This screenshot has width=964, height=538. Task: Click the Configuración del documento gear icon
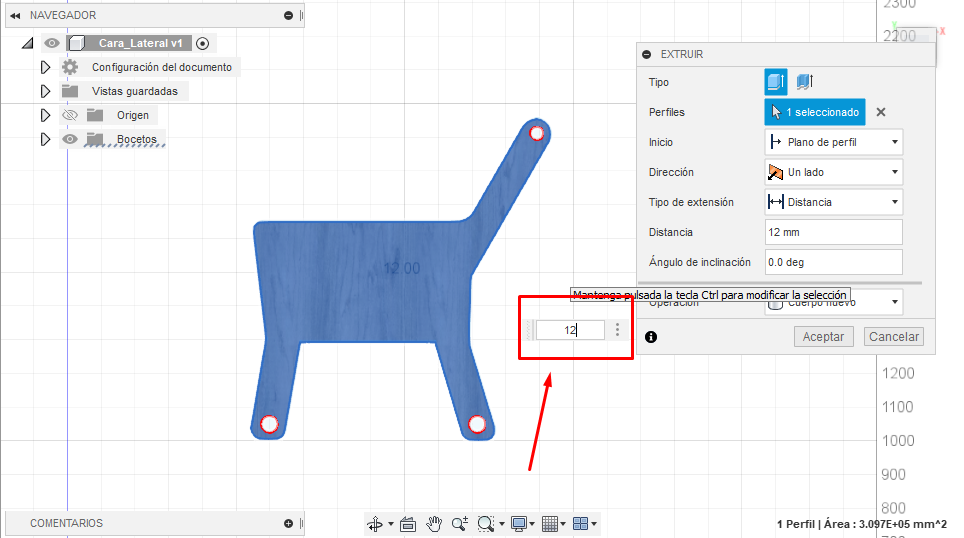point(70,67)
